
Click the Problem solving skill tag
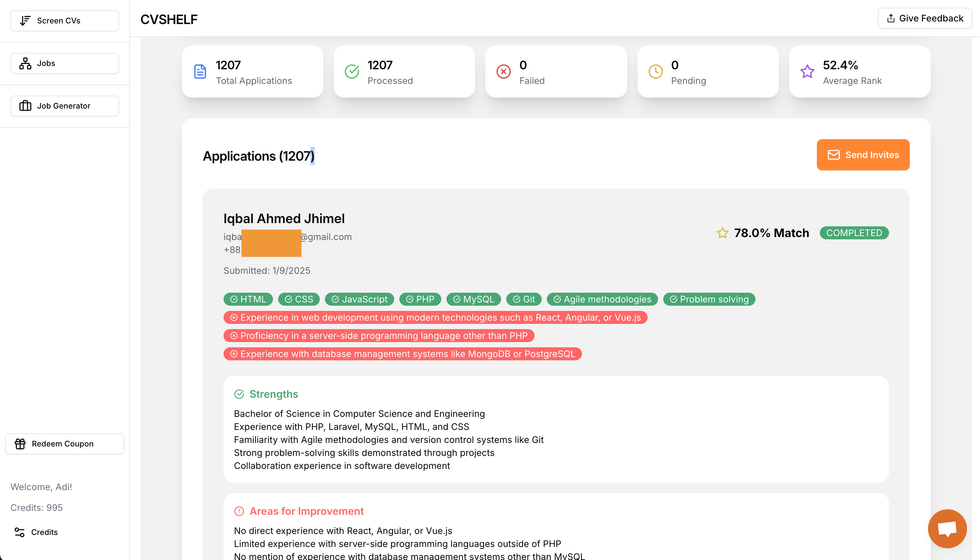click(709, 299)
